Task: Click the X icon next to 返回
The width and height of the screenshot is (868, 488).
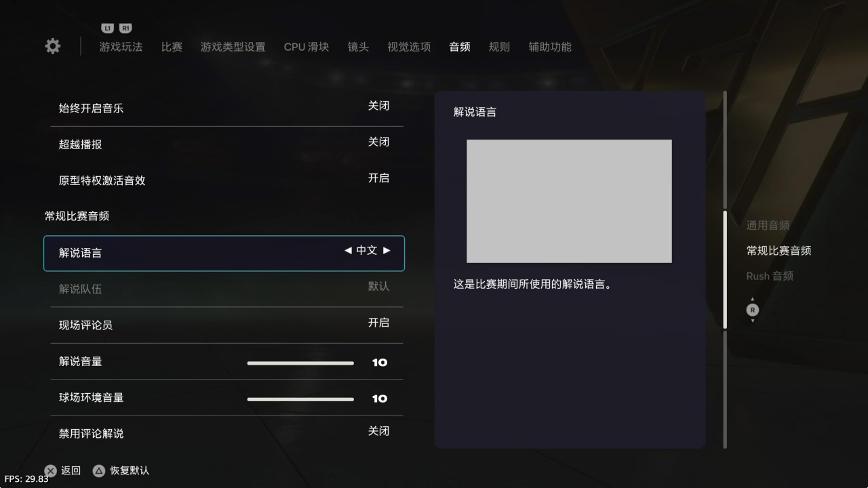Action: pyautogui.click(x=50, y=470)
